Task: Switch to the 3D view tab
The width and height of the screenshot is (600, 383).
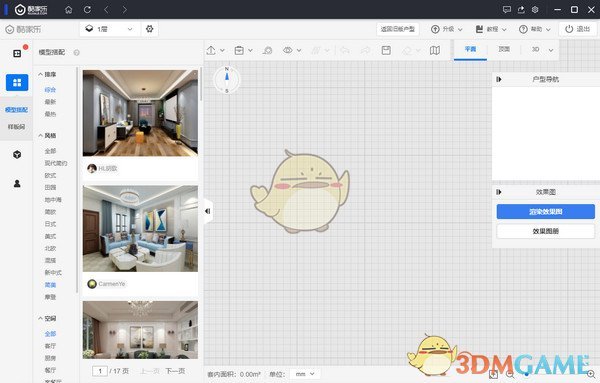Action: click(x=535, y=49)
